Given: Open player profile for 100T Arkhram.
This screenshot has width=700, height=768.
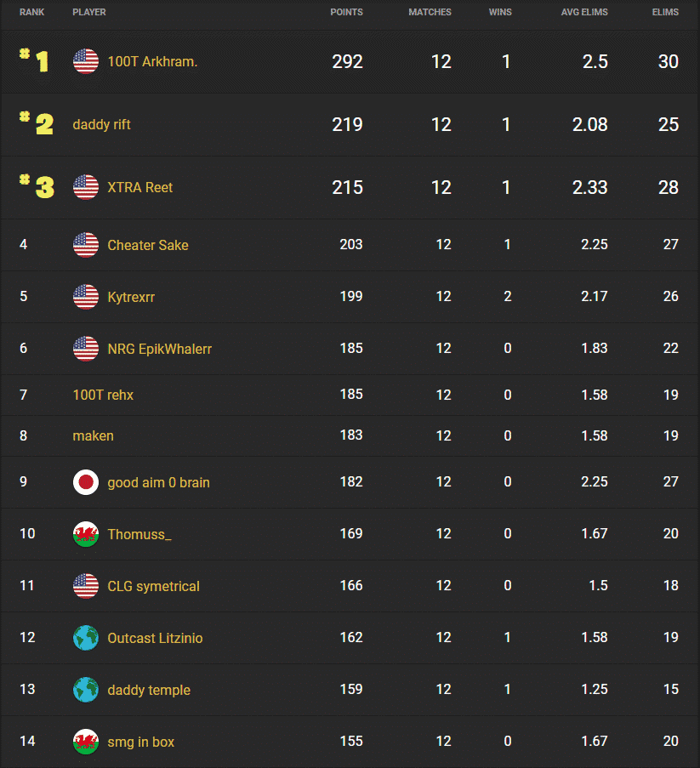Looking at the screenshot, I should point(154,61).
